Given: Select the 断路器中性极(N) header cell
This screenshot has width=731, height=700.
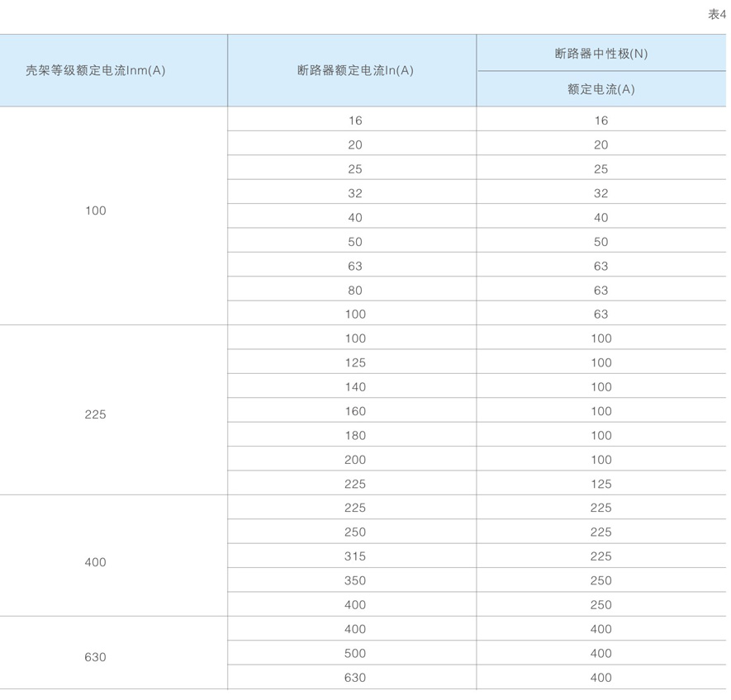Looking at the screenshot, I should pyautogui.click(x=600, y=54).
